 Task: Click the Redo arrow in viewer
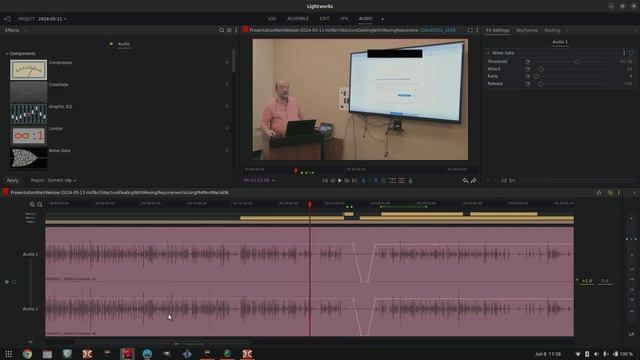(473, 180)
